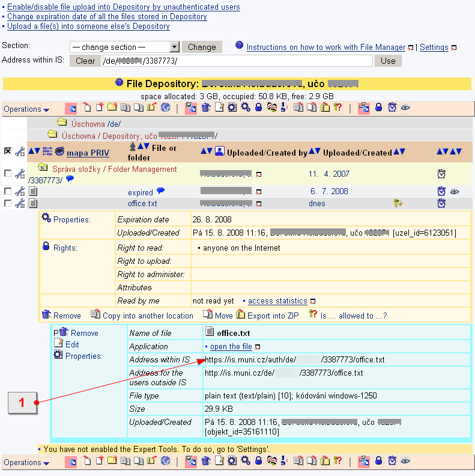This screenshot has width=475, height=476.
Task: Open Správa složky / Folder Management
Action: tap(114, 169)
